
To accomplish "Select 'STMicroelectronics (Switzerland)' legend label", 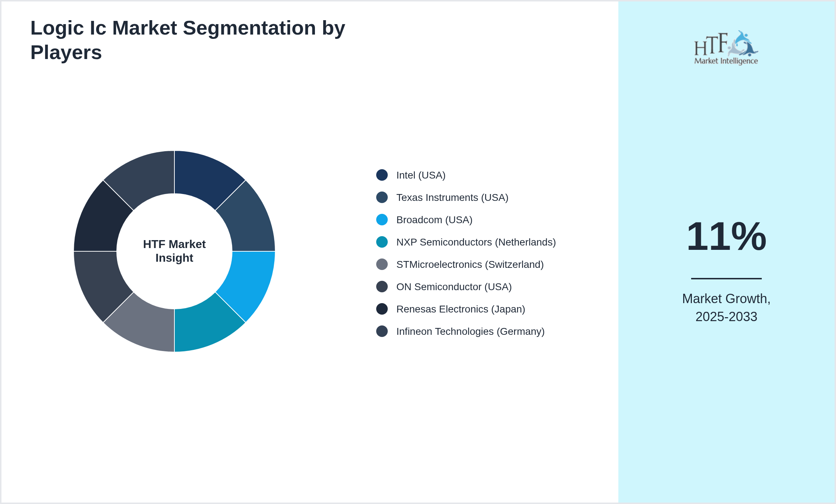I will [x=470, y=265].
